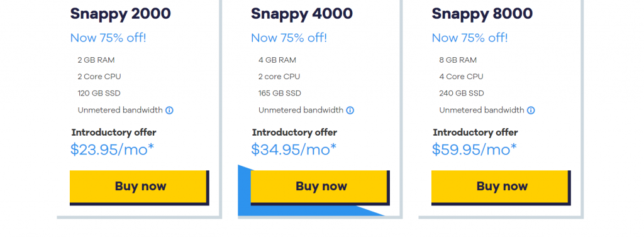Click "Now 75% off!" under Snappy 4000
Viewport: 644px width, 238px height.
coord(289,38)
